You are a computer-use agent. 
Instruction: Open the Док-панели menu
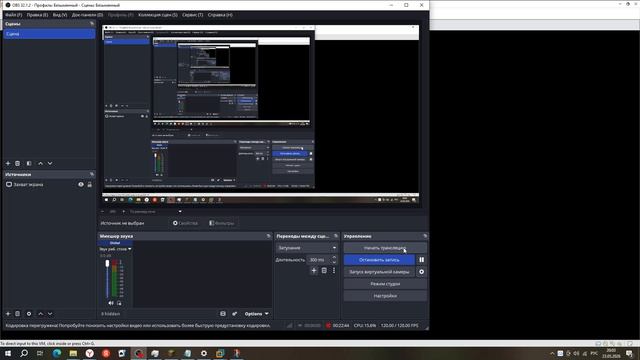pos(87,15)
